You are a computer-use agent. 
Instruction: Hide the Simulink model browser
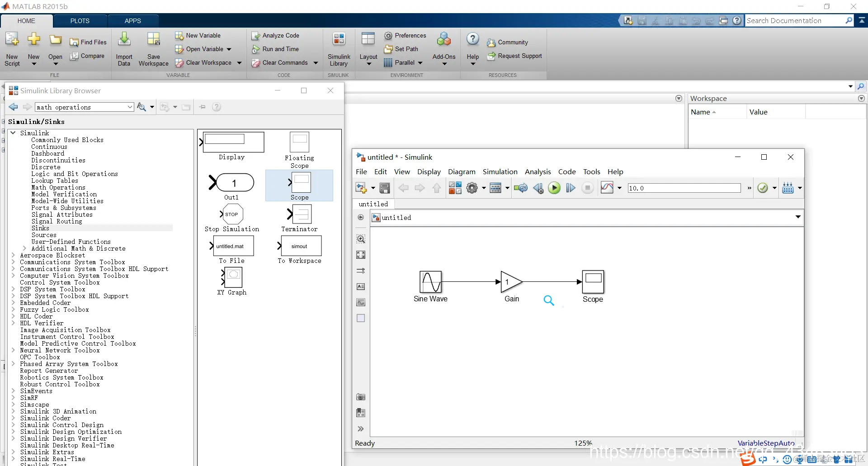click(x=361, y=217)
